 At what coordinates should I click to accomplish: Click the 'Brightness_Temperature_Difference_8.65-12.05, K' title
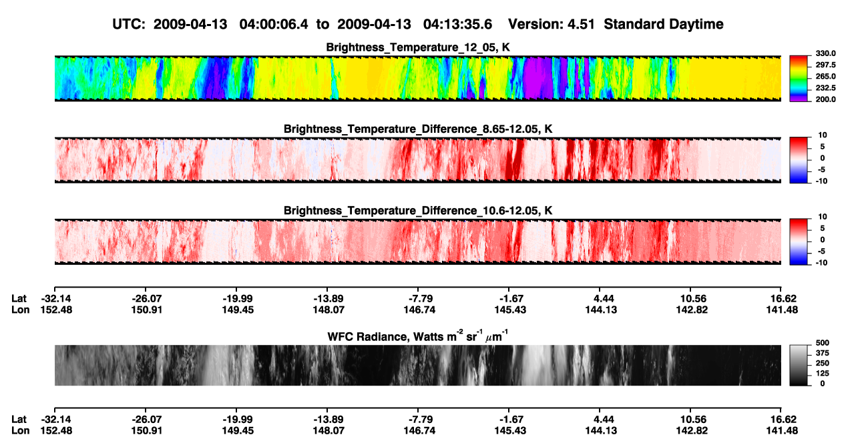(x=417, y=129)
